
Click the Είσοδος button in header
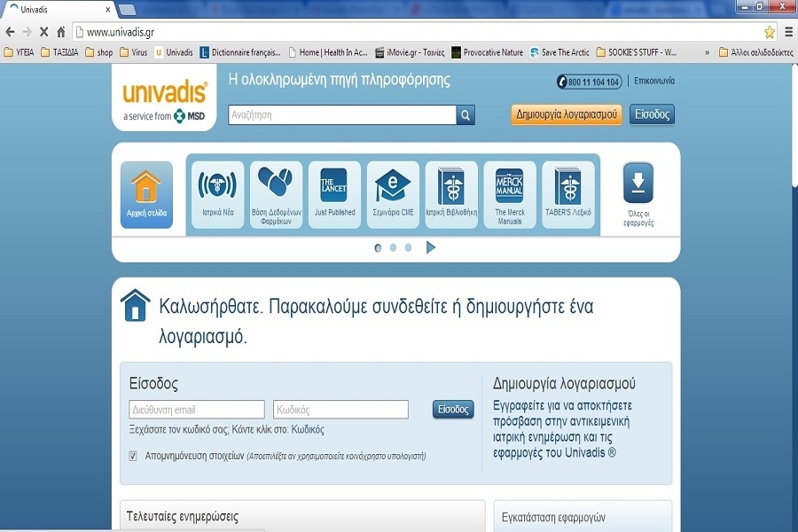[652, 114]
